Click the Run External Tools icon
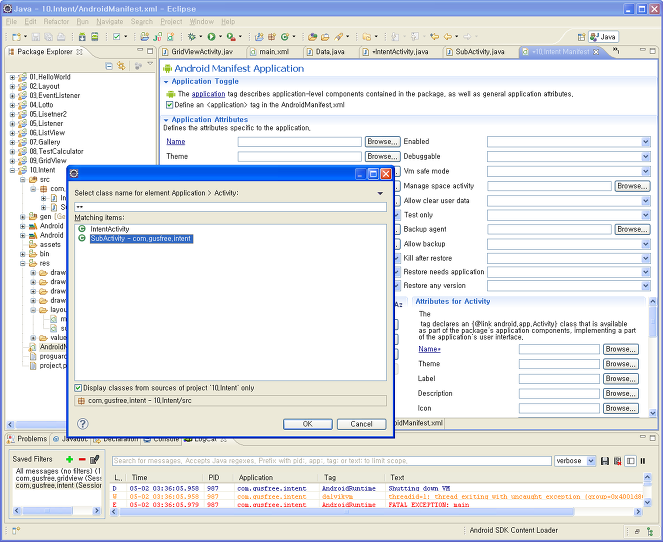The width and height of the screenshot is (663, 542). [231, 37]
